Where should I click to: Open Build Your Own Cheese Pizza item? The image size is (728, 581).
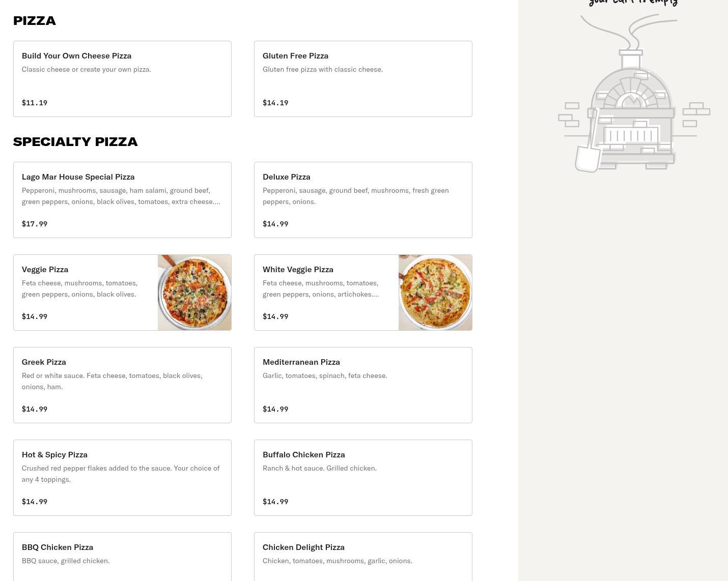tap(122, 79)
